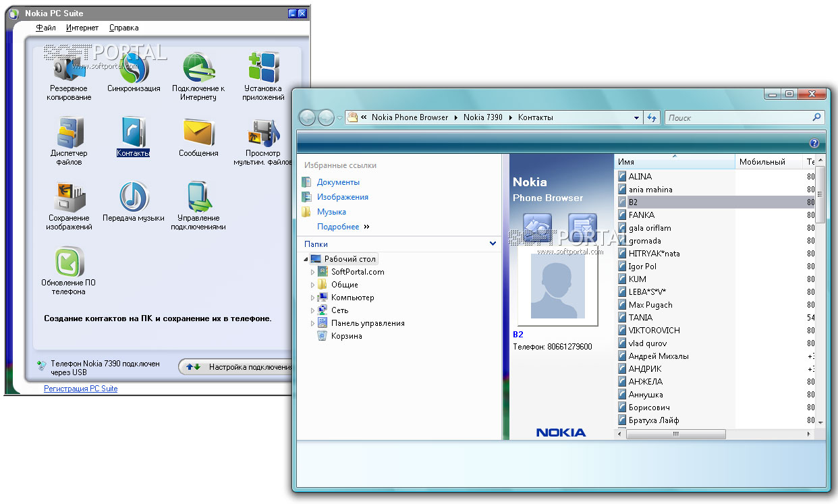This screenshot has width=838, height=504.
Task: Click Подробнее more links
Action: (x=343, y=227)
